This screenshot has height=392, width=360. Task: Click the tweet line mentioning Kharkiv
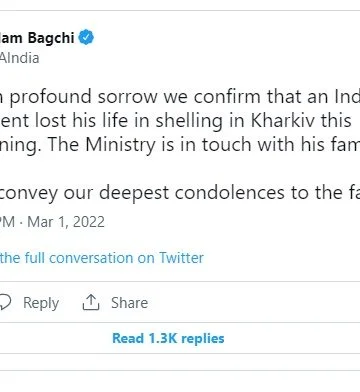176,121
